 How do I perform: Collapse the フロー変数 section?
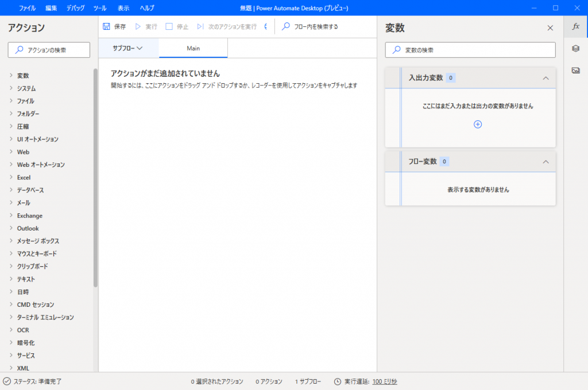point(546,162)
